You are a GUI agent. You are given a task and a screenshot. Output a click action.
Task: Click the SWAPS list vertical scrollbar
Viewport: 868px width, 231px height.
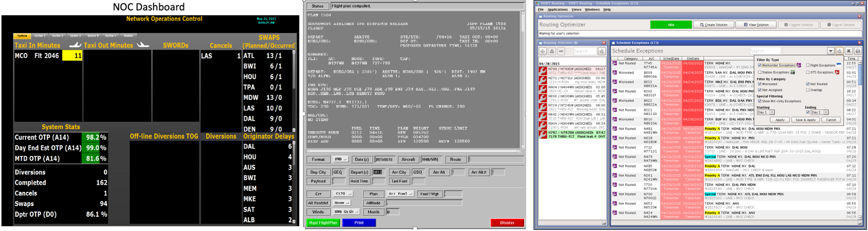pyautogui.click(x=294, y=90)
